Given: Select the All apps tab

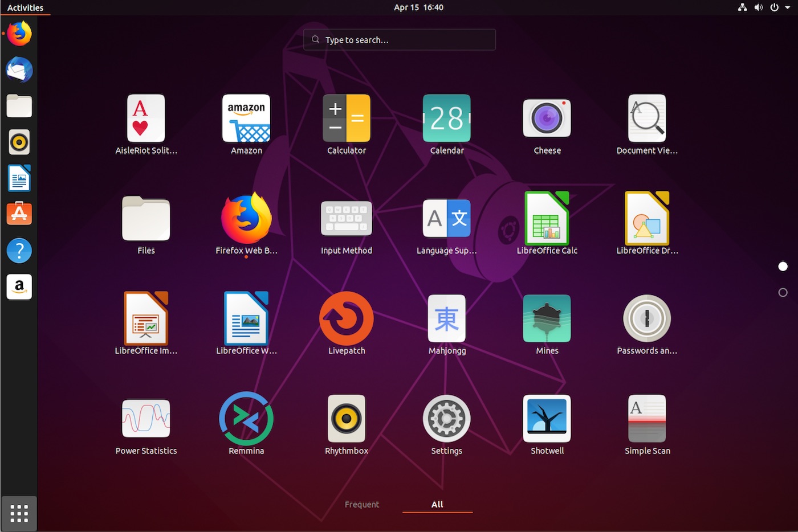Looking at the screenshot, I should pos(437,505).
